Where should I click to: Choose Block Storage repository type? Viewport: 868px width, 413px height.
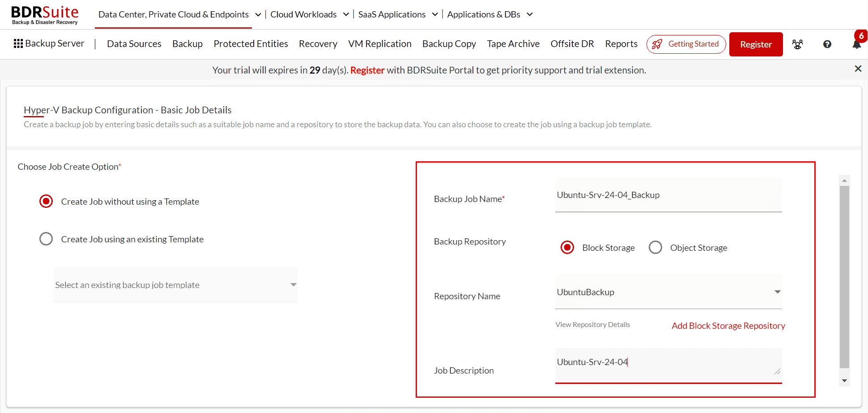567,247
